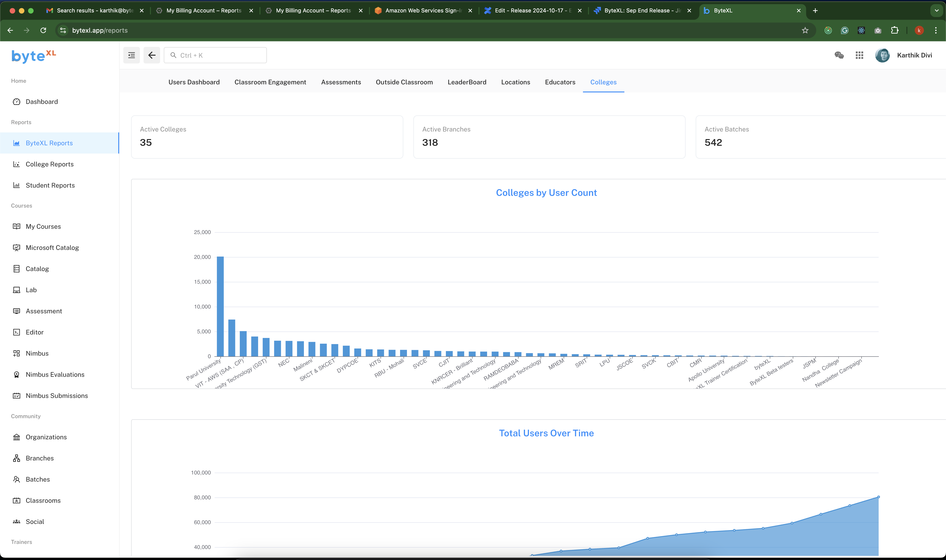
Task: Bookmark the page with the star icon
Action: [x=805, y=31]
